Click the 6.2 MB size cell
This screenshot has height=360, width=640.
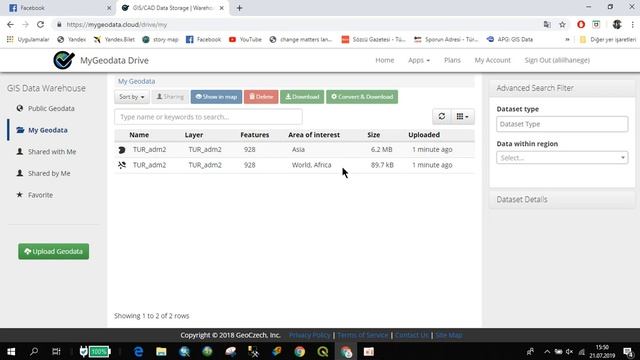382,150
